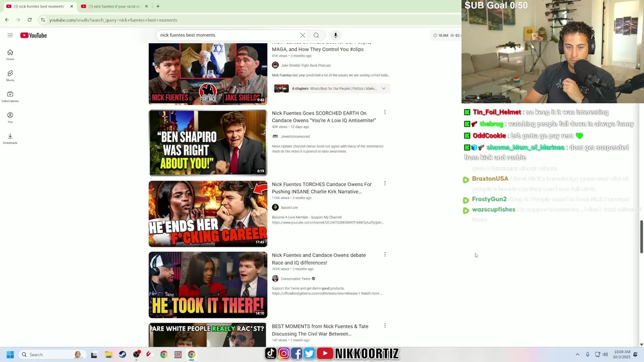Image resolution: width=644 pixels, height=362 pixels.
Task: Open the network tray icon
Action: click(597, 354)
